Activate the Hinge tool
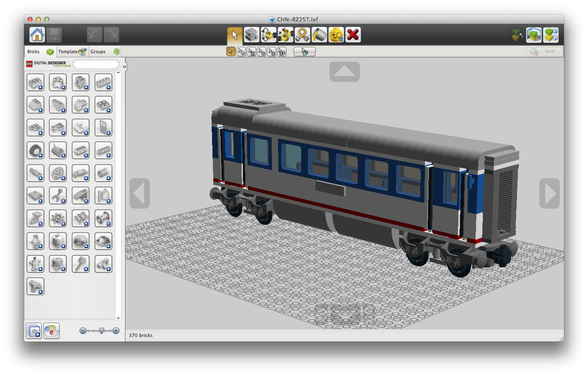The image size is (588, 375). tap(268, 35)
